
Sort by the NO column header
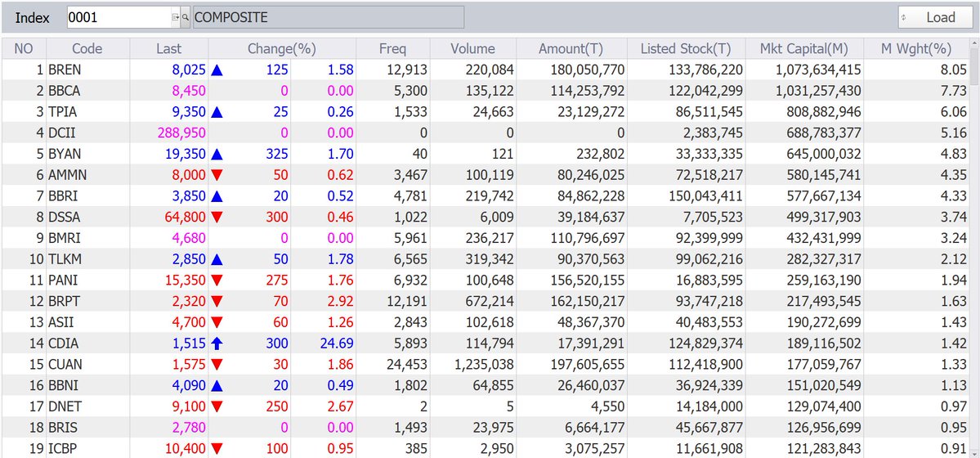tap(24, 49)
